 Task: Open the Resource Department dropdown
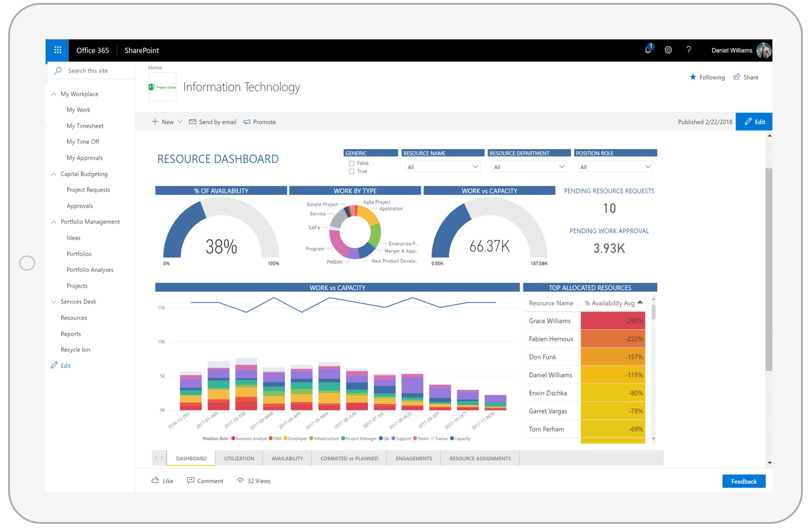(x=529, y=167)
